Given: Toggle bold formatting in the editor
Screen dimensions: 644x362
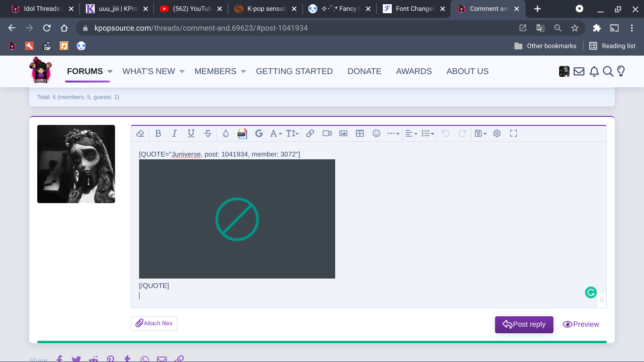Looking at the screenshot, I should 158,133.
